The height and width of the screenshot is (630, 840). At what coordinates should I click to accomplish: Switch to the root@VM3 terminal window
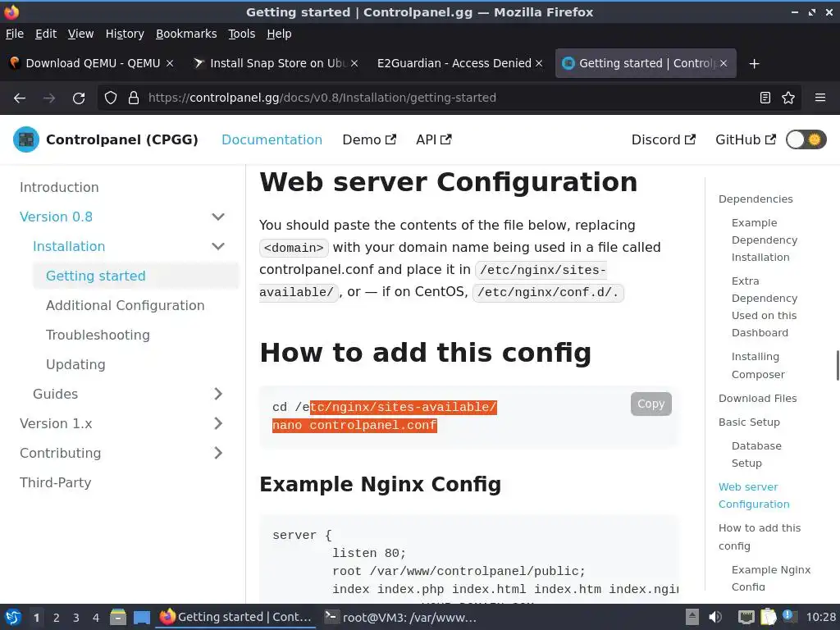(400, 617)
